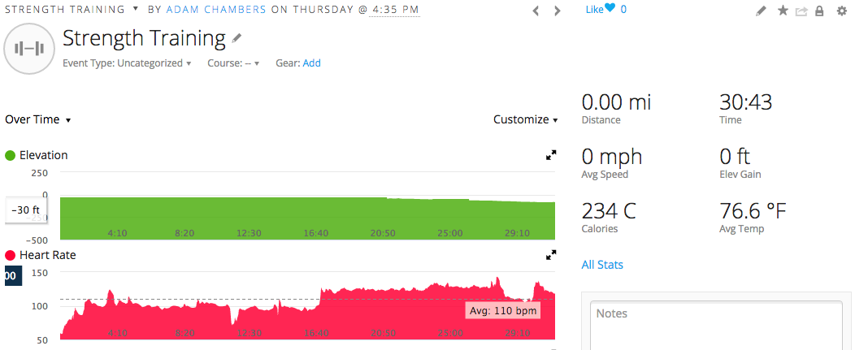Open the Strength Training activity type menu
Screen dimensions: 868x350
[135, 10]
